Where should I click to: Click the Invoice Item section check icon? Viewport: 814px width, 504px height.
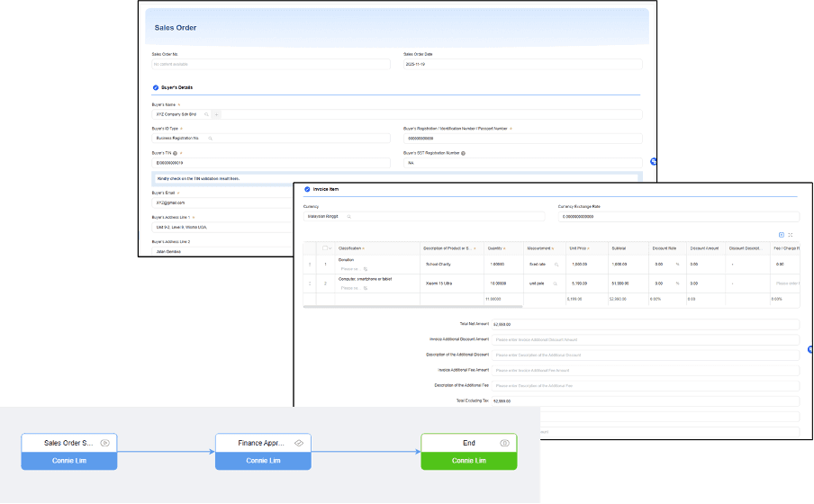coord(307,190)
